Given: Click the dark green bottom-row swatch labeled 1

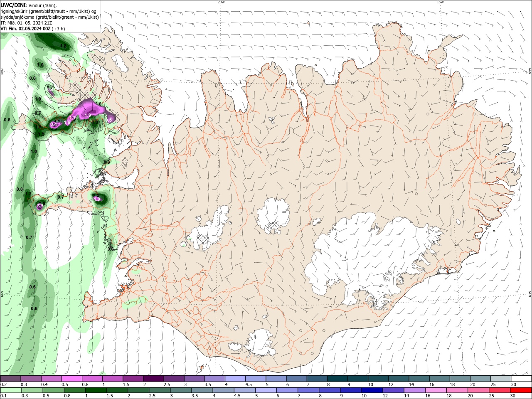Looking at the screenshot, I should pos(96,390).
